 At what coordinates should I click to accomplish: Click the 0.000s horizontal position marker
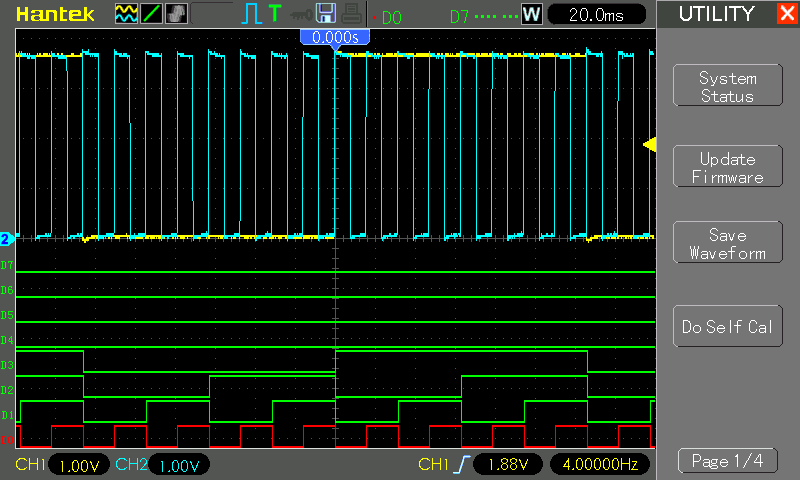(x=335, y=36)
